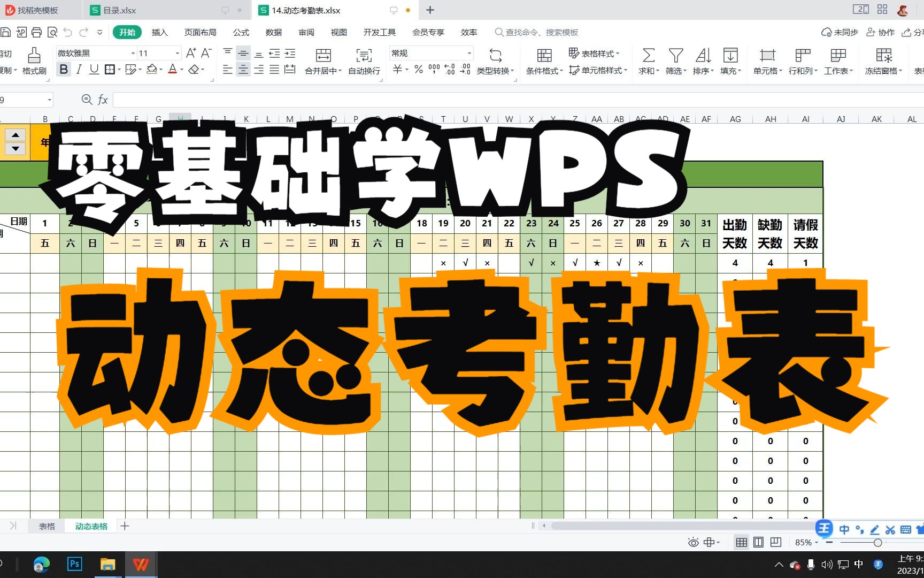Toggle align text right
Viewport: 924px width, 578px height.
(259, 69)
